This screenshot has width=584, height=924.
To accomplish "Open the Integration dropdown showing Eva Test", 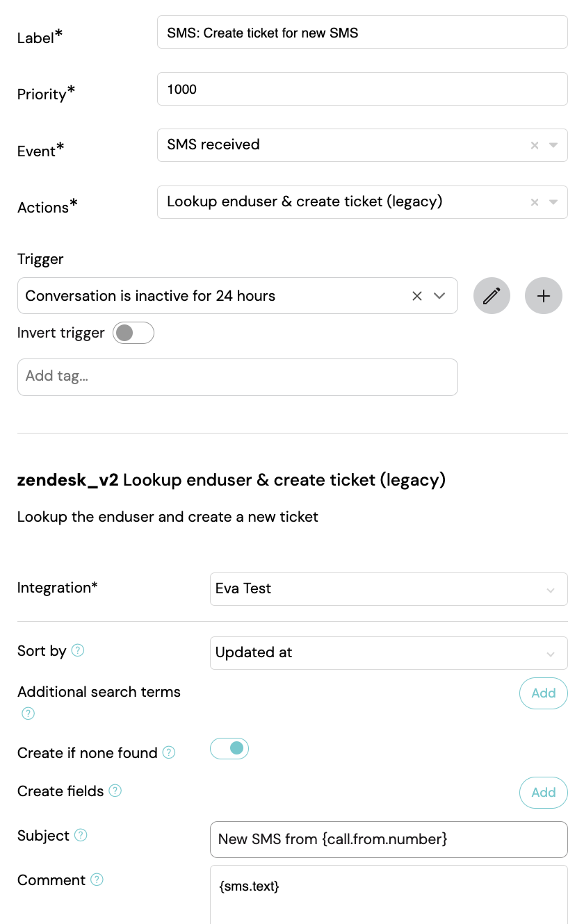I will click(389, 589).
